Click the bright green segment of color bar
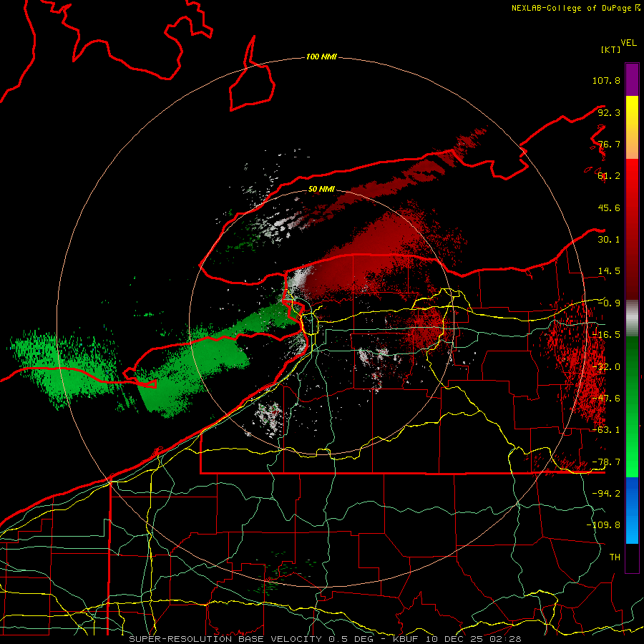This screenshot has height=644, width=644. coord(632,406)
